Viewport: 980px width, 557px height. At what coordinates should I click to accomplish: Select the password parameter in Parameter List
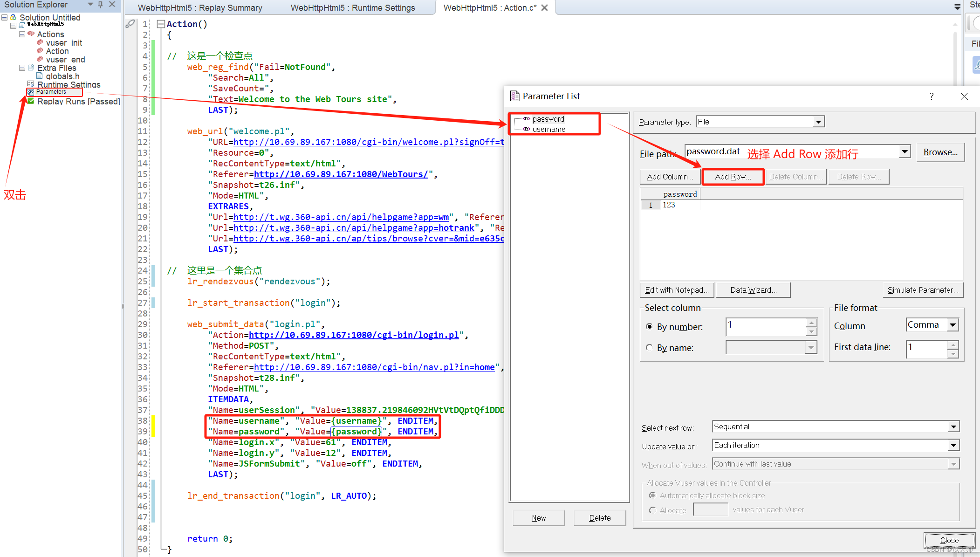coord(548,119)
